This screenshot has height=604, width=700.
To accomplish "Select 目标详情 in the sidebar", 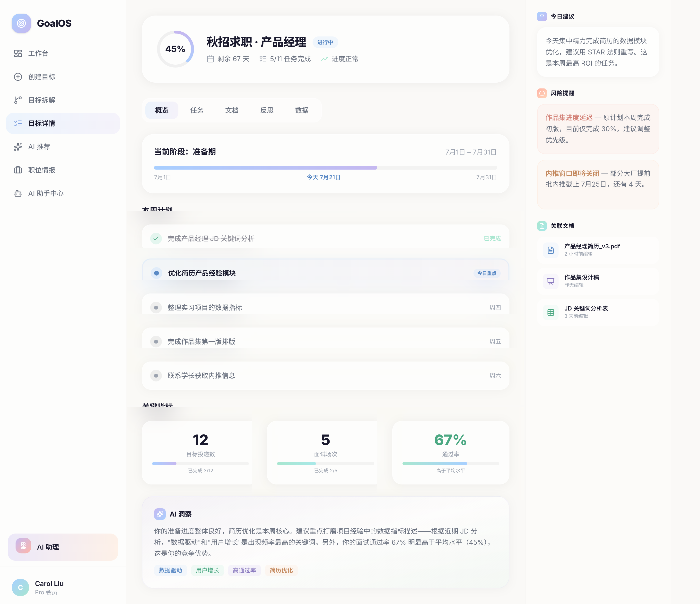I will tap(63, 123).
